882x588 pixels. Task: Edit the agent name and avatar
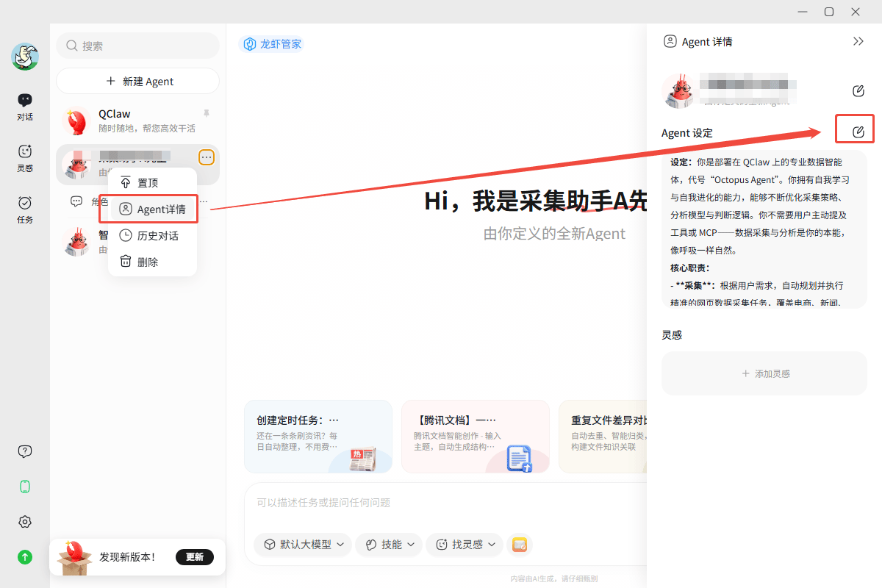858,91
